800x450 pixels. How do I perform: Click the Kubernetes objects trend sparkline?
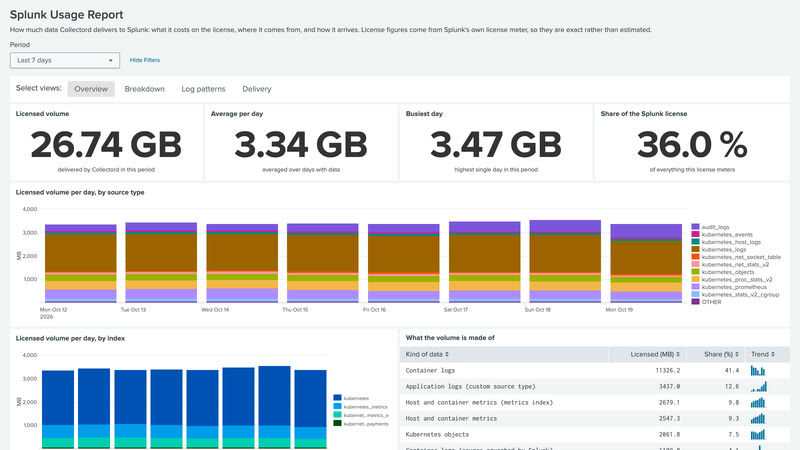click(x=758, y=434)
